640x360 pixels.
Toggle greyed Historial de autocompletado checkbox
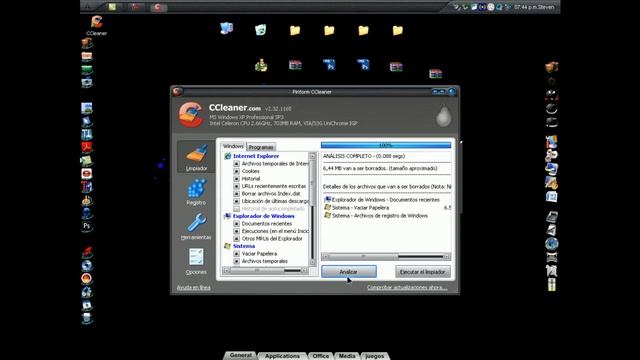click(236, 209)
